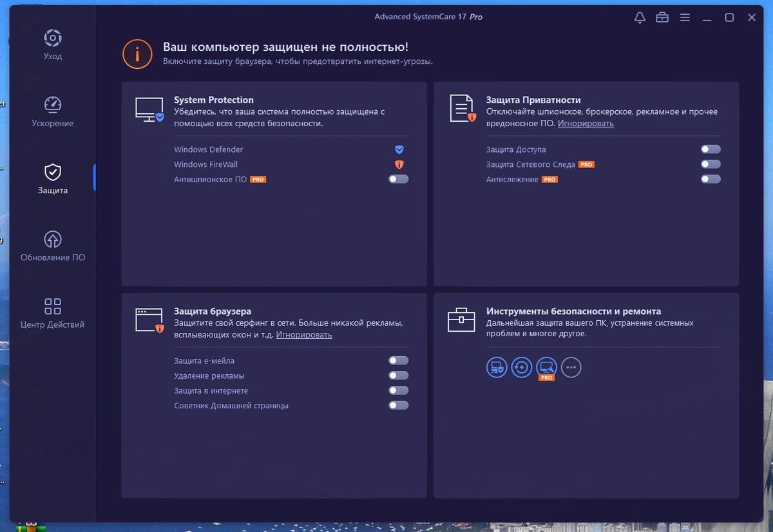This screenshot has width=773, height=532.
Task: Click the Советник Домашней страницы label
Action: pyautogui.click(x=231, y=406)
